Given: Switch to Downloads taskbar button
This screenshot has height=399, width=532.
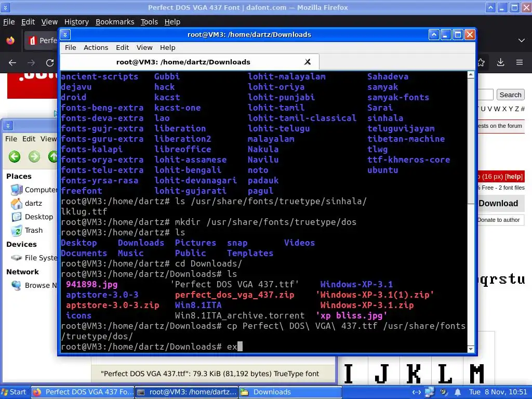Looking at the screenshot, I should click(290, 392).
